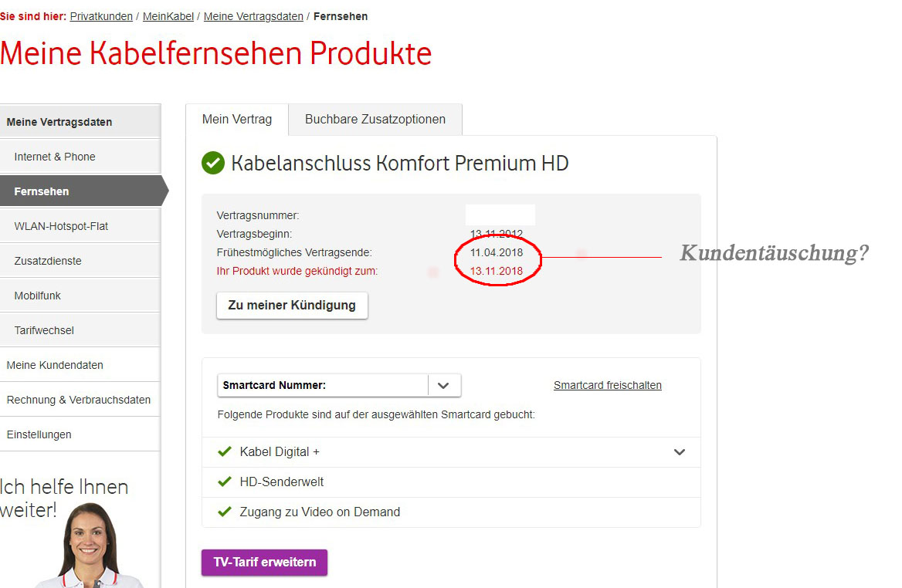Click the check icon beside Zugang zu Video on Demand

click(225, 512)
